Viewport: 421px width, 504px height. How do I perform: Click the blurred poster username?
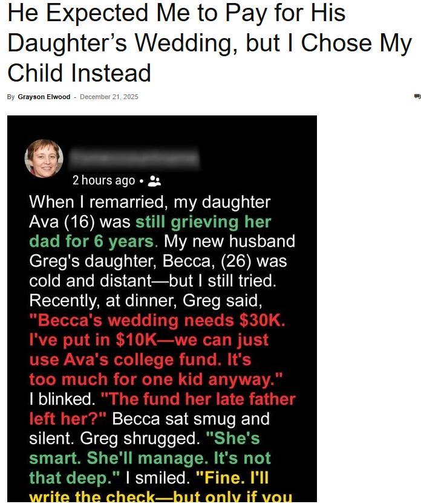pos(134,158)
